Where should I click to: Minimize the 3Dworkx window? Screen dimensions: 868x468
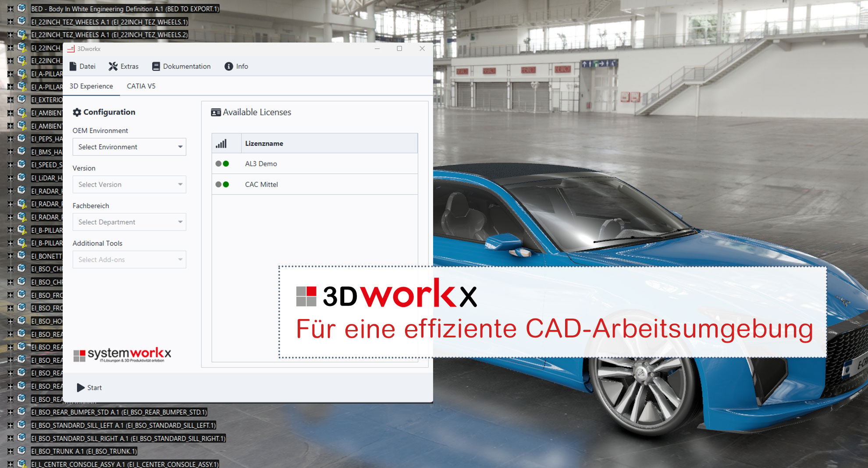point(377,49)
